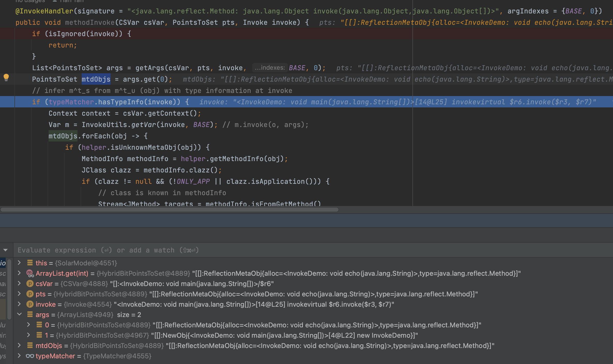This screenshot has height=364, width=613.
Task: Click the horizontal editor scrollbar
Action: pyautogui.click(x=170, y=210)
